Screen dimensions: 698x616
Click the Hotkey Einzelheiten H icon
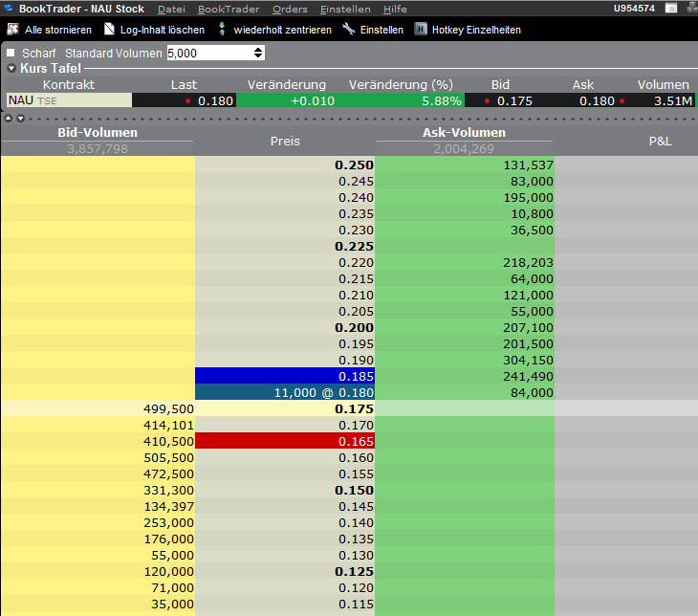[x=421, y=30]
